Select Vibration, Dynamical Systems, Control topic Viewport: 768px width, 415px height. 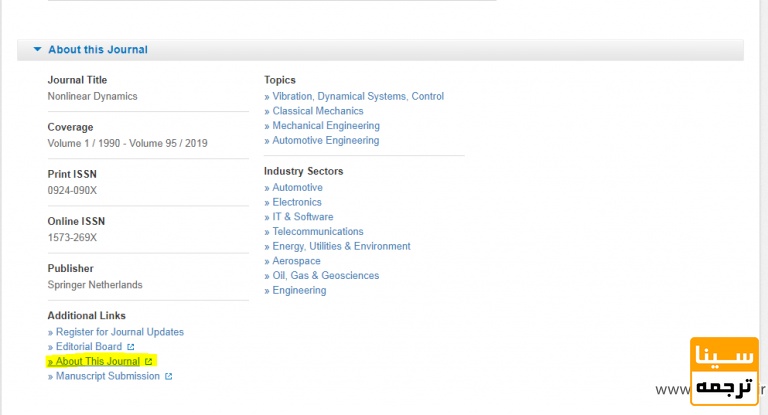358,96
